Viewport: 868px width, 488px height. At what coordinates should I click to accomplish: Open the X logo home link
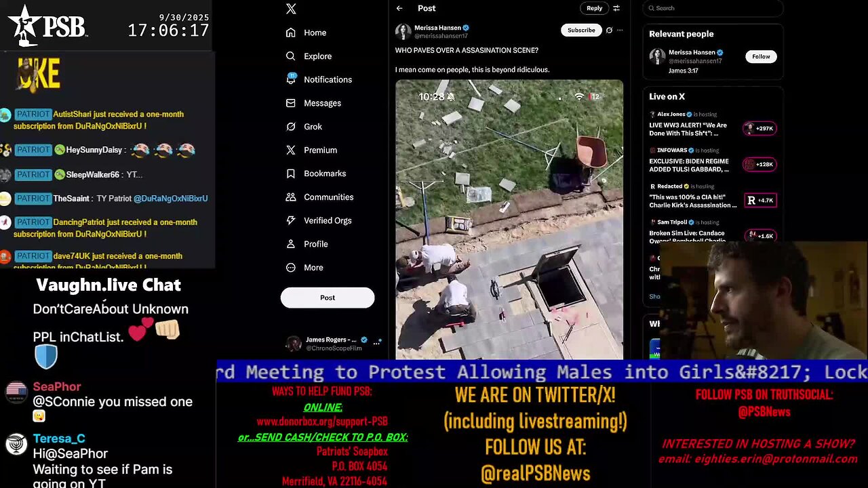pyautogui.click(x=291, y=9)
